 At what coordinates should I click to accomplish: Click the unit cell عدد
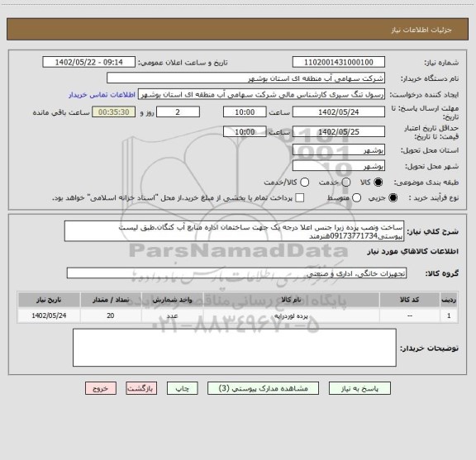(172, 315)
